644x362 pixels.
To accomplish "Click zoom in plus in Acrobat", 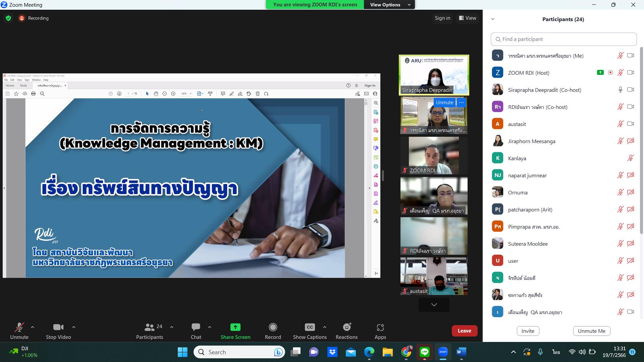I will (173, 94).
